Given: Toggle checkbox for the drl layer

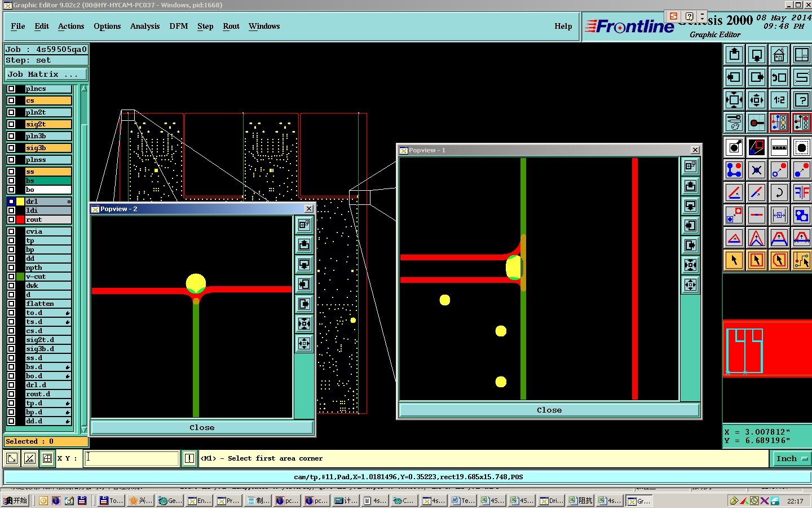Looking at the screenshot, I should click(x=11, y=202).
